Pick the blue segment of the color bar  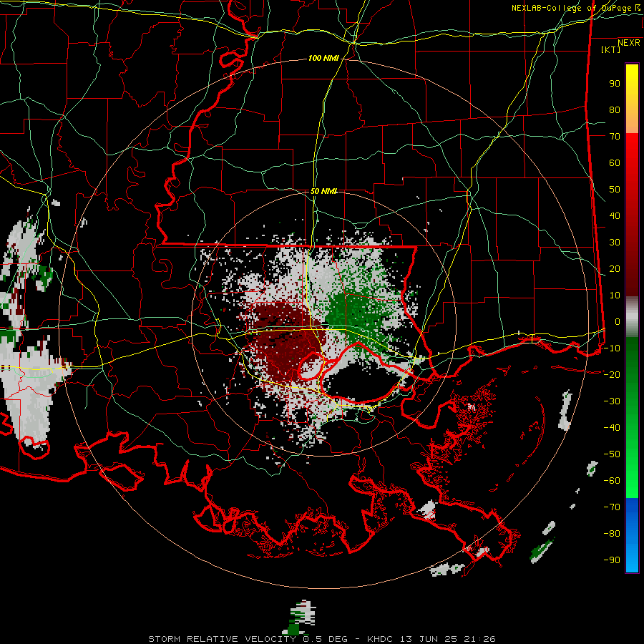632,535
